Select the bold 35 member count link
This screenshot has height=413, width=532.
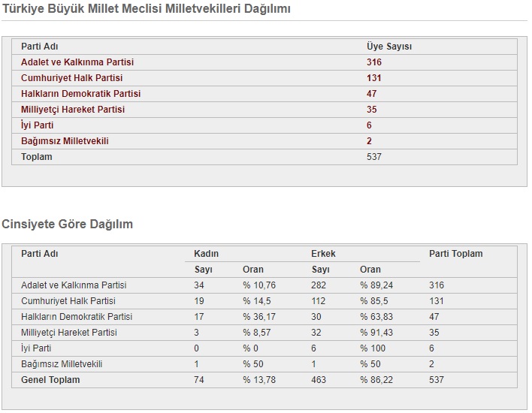[371, 110]
